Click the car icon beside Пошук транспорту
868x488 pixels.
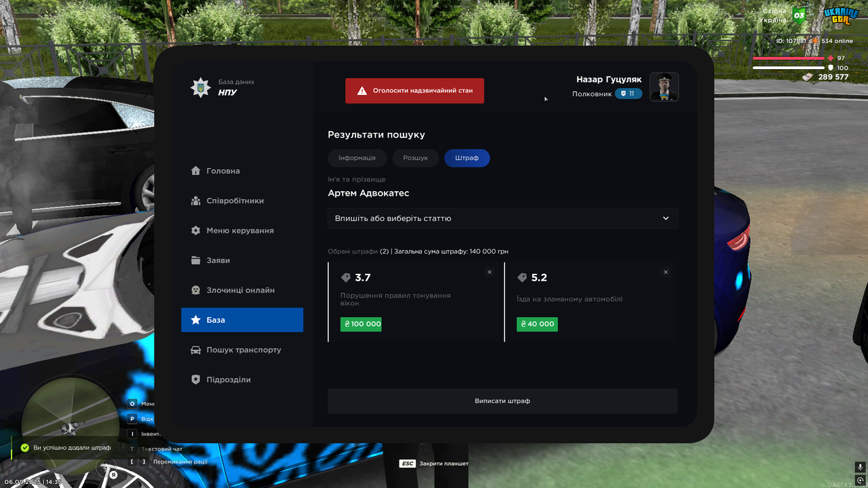pos(196,350)
